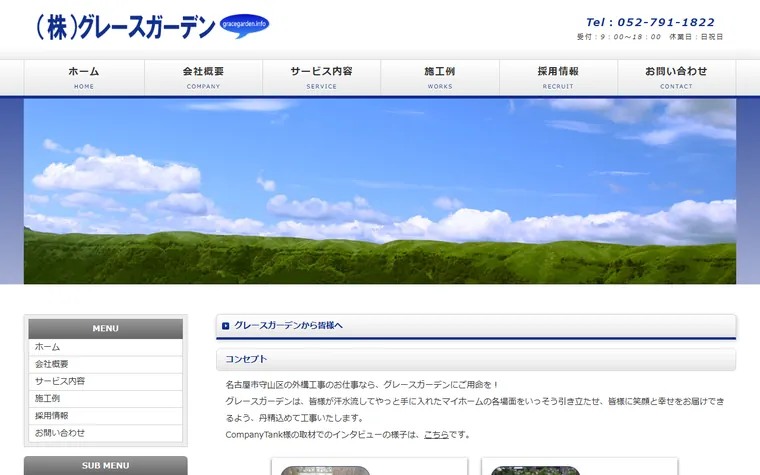The height and width of the screenshot is (475, 760).
Task: Click the sky and hills banner image
Action: [x=380, y=191]
